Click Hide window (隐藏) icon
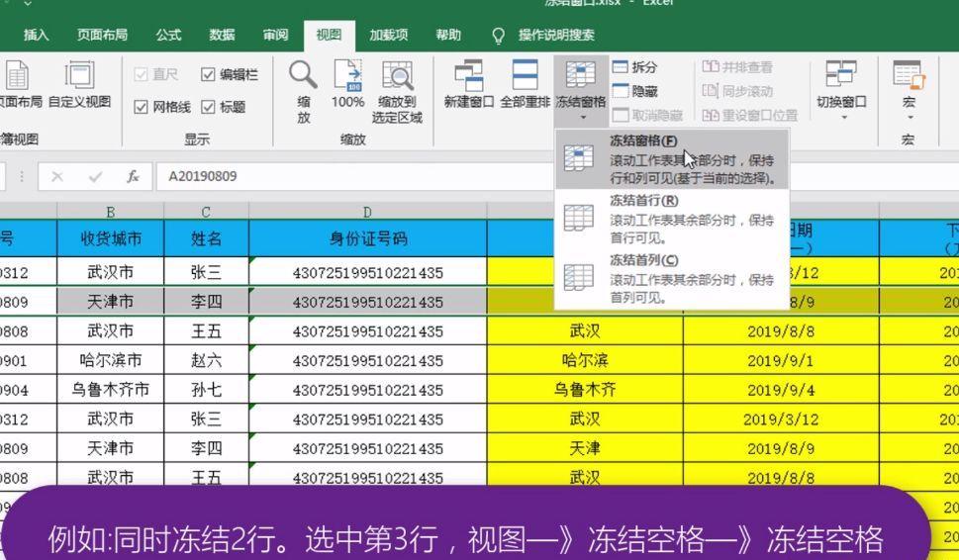 coord(621,91)
